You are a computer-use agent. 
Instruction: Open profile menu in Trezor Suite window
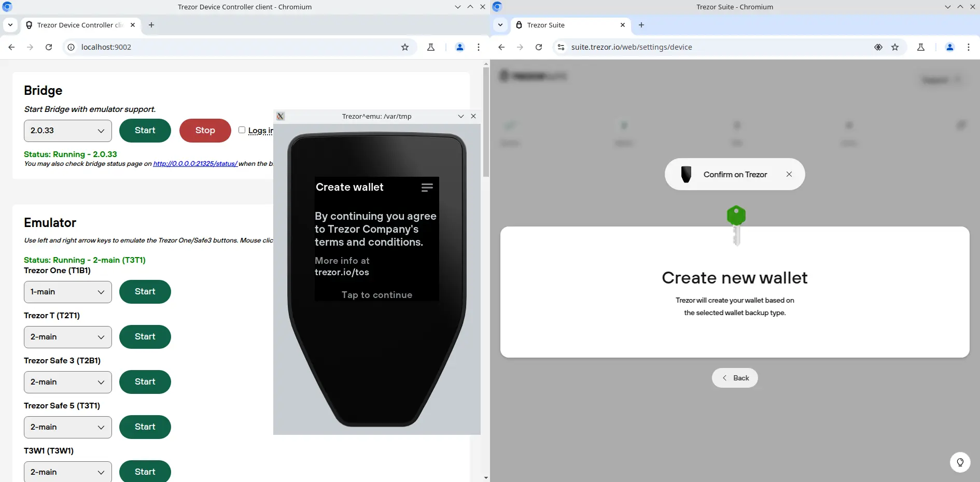point(950,47)
